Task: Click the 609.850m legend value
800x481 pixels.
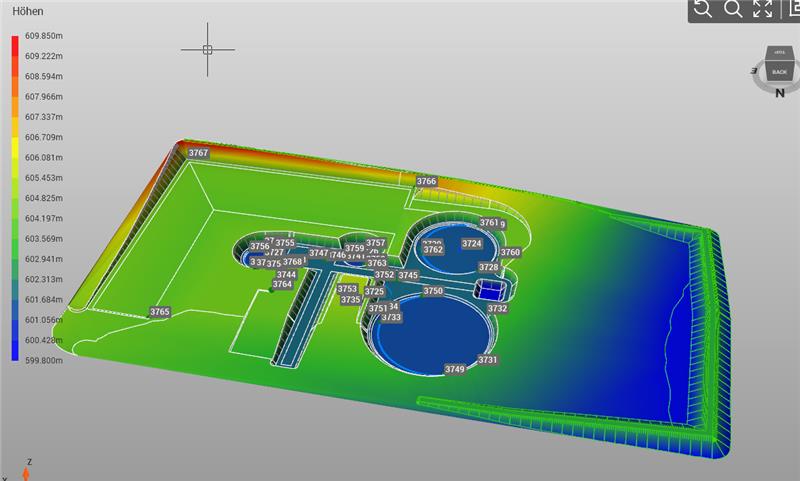Action: coord(44,36)
